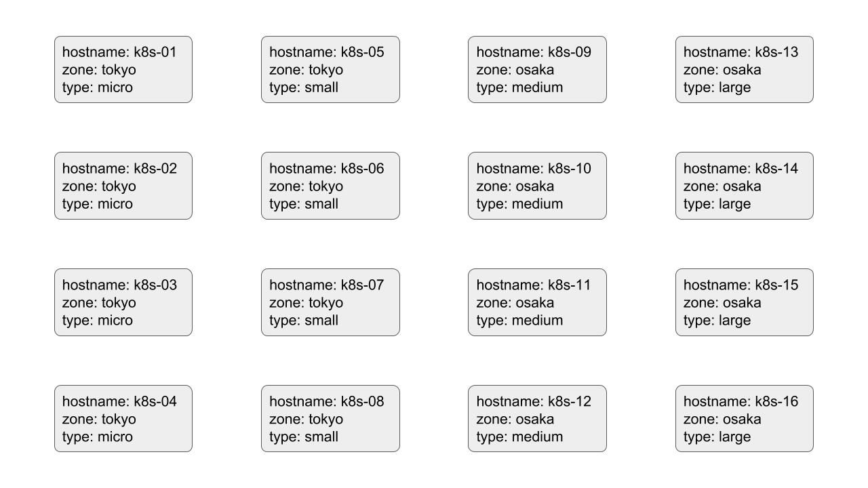Viewport: 868px width, 488px height.
Task: Click the k8s-12 medium node
Action: tap(537, 419)
